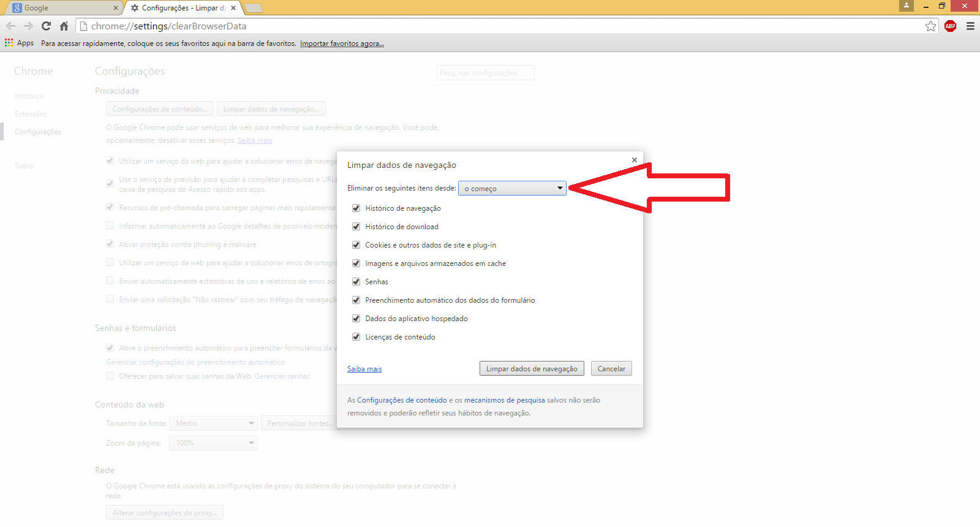Reload the page with the refresh icon
The image size is (980, 527).
46,26
